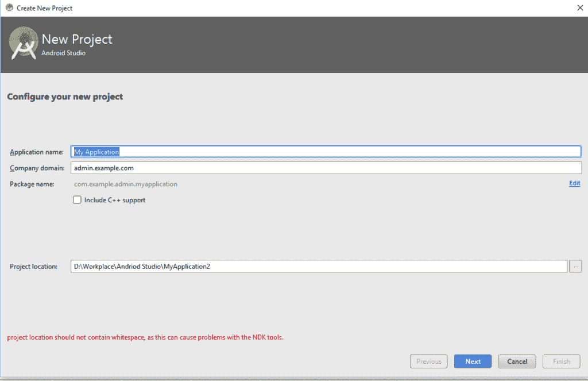The image size is (588, 381).
Task: Click into the Company domain field
Action: tap(326, 168)
